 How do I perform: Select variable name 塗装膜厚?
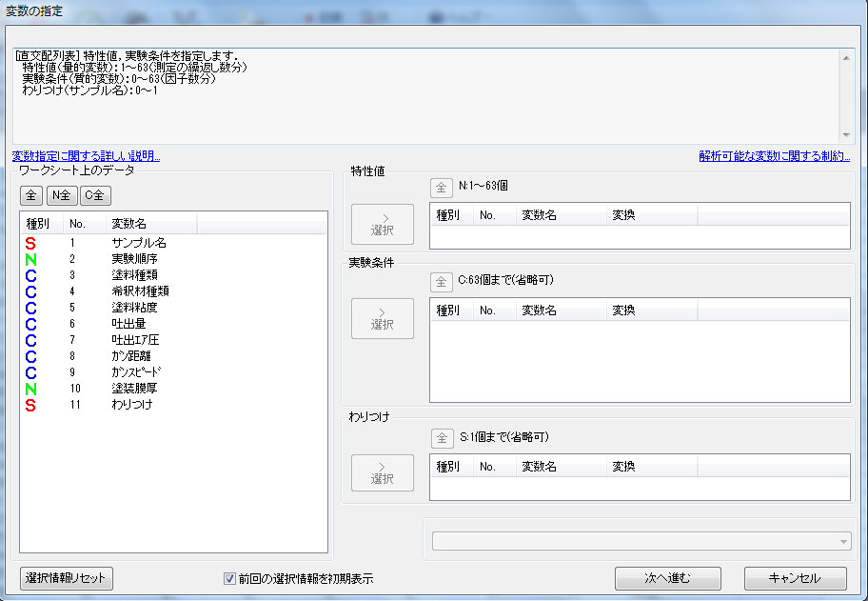134,389
